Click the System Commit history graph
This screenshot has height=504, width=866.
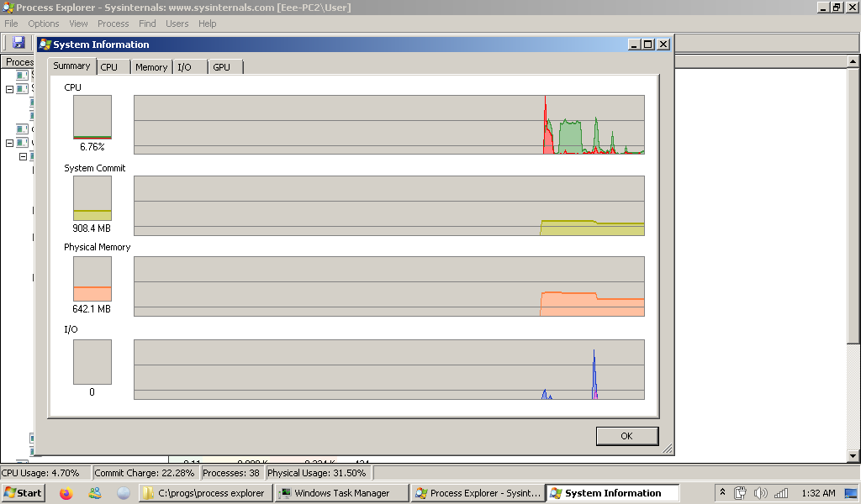tap(389, 206)
